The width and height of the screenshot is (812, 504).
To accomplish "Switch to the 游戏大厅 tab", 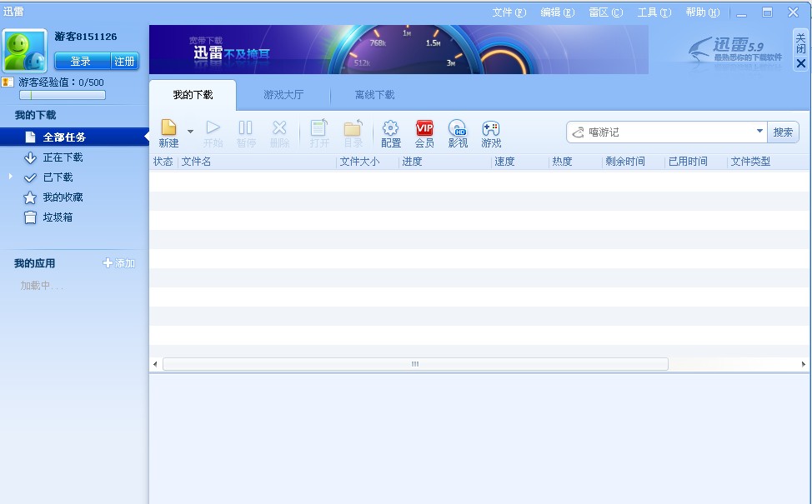I will tap(283, 95).
